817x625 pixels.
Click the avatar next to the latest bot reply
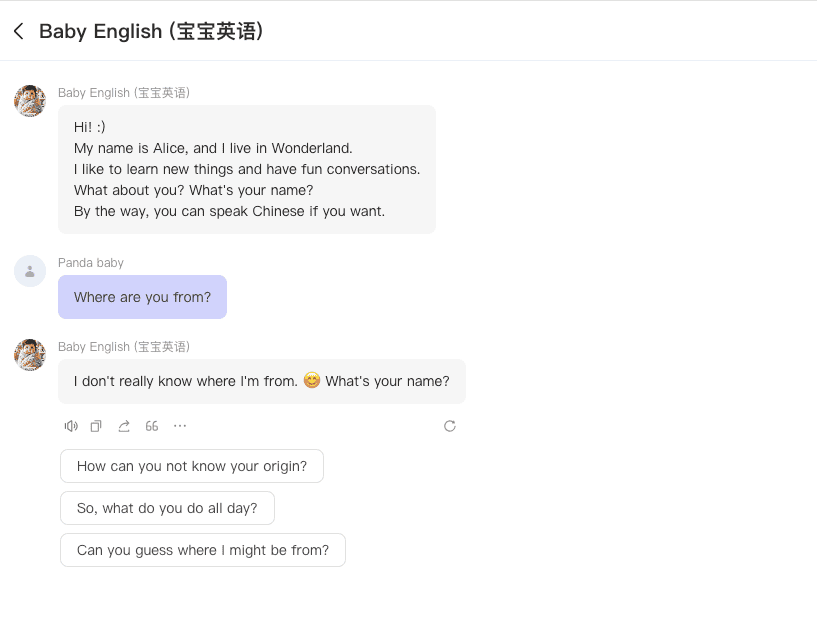30,355
